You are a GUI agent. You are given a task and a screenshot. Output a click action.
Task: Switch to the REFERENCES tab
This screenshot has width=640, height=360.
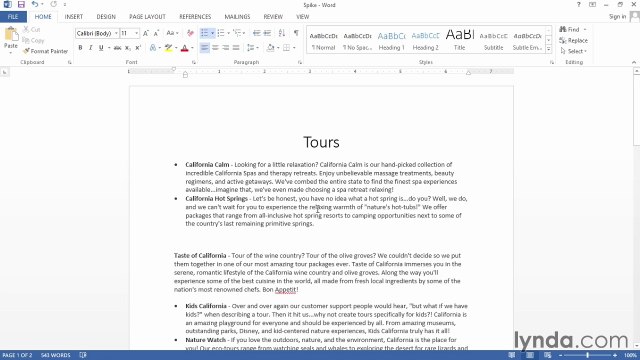point(195,17)
